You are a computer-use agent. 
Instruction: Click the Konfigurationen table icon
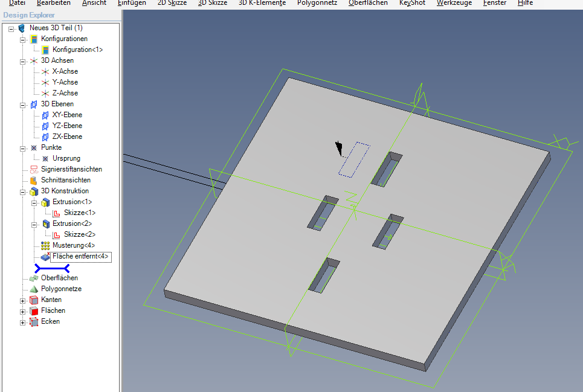coord(34,39)
